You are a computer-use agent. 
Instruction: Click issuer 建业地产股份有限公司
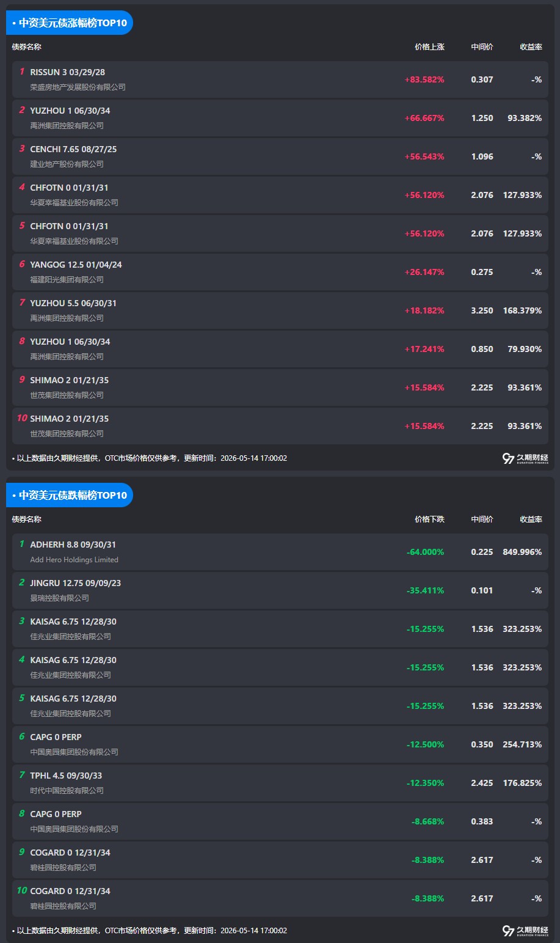click(67, 164)
